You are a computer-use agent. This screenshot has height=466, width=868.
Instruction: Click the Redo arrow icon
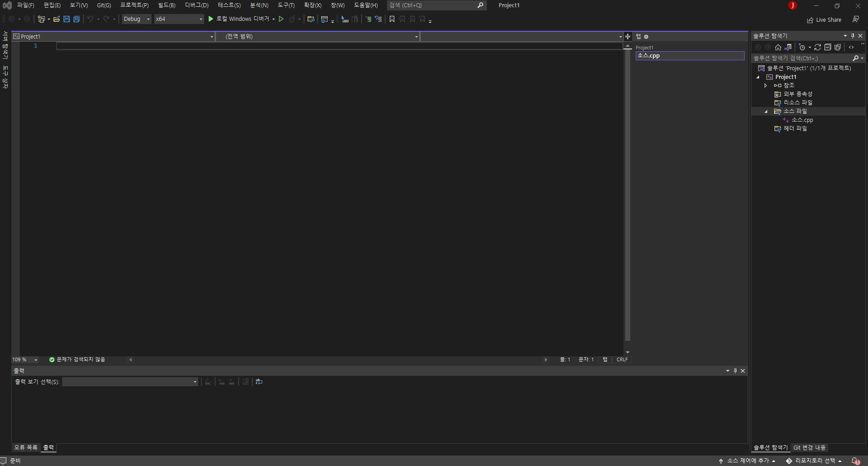tap(106, 19)
